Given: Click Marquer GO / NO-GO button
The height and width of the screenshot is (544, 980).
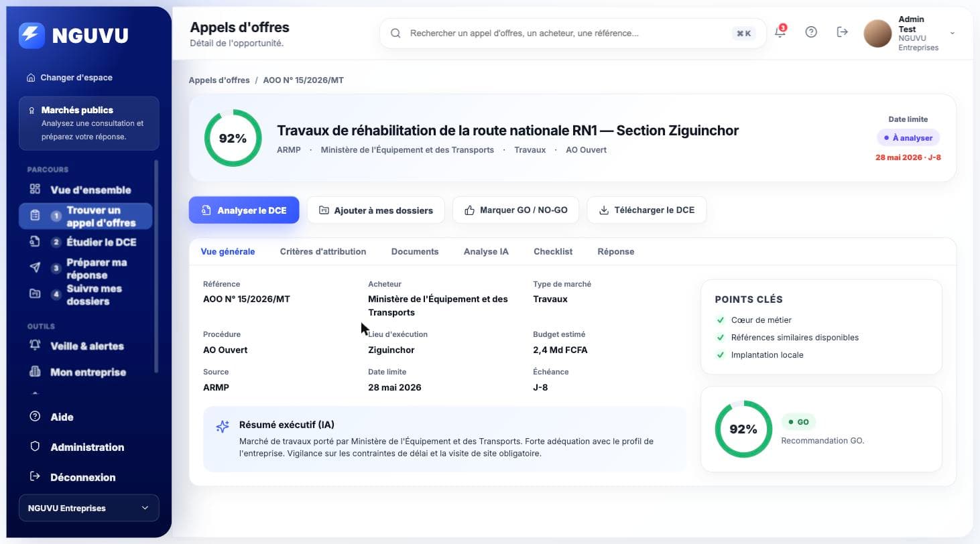Looking at the screenshot, I should pos(515,210).
